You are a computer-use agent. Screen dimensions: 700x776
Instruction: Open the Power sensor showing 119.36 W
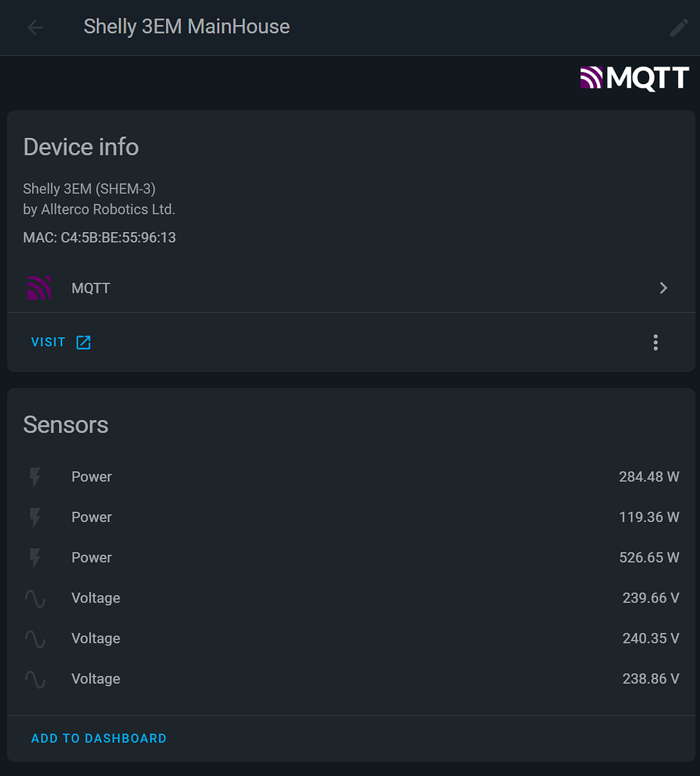point(92,518)
